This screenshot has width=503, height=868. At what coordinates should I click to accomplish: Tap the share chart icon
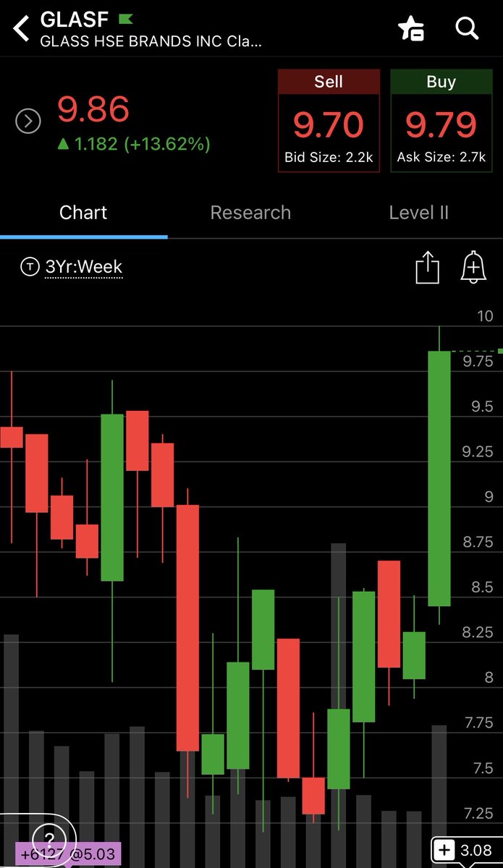click(428, 268)
